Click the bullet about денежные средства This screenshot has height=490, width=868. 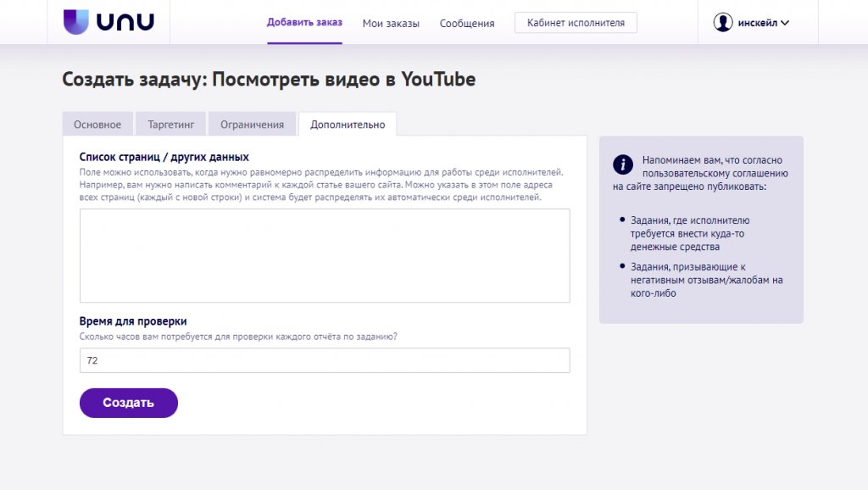690,233
